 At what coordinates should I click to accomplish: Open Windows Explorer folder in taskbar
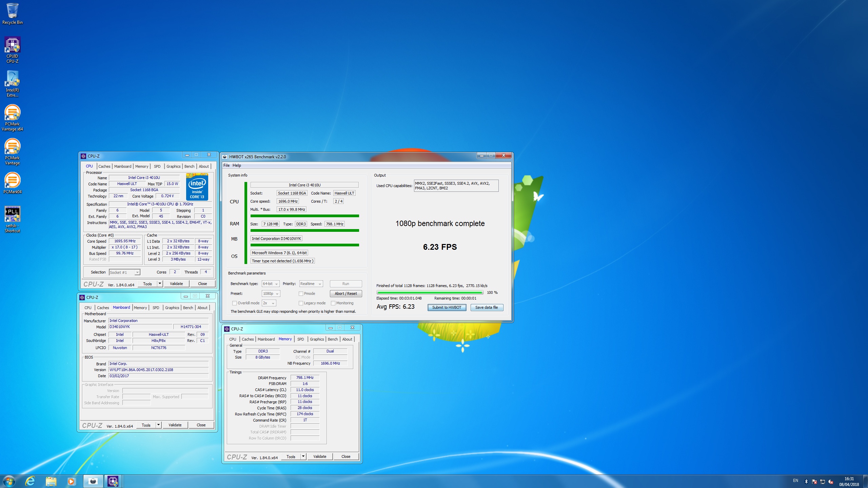[x=51, y=481]
